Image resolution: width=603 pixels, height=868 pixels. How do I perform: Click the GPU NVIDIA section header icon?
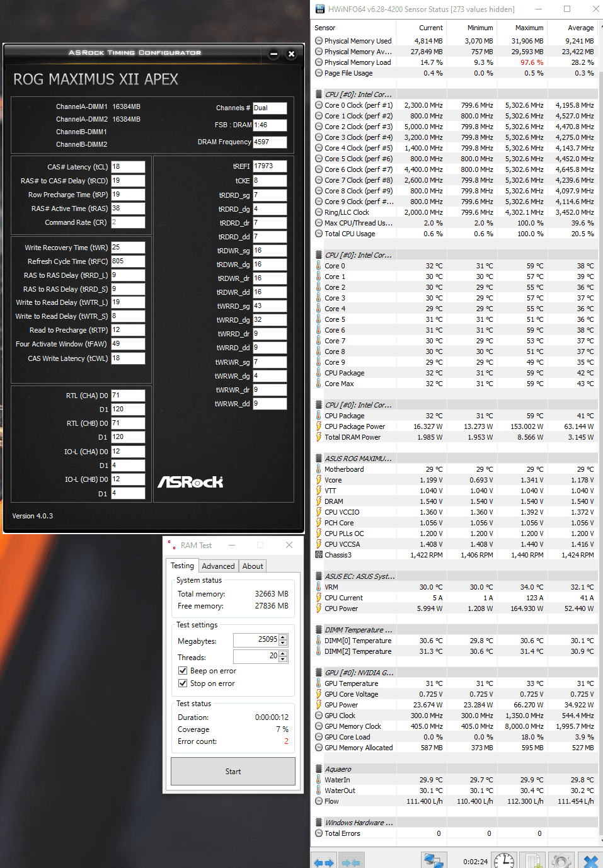pyautogui.click(x=319, y=673)
